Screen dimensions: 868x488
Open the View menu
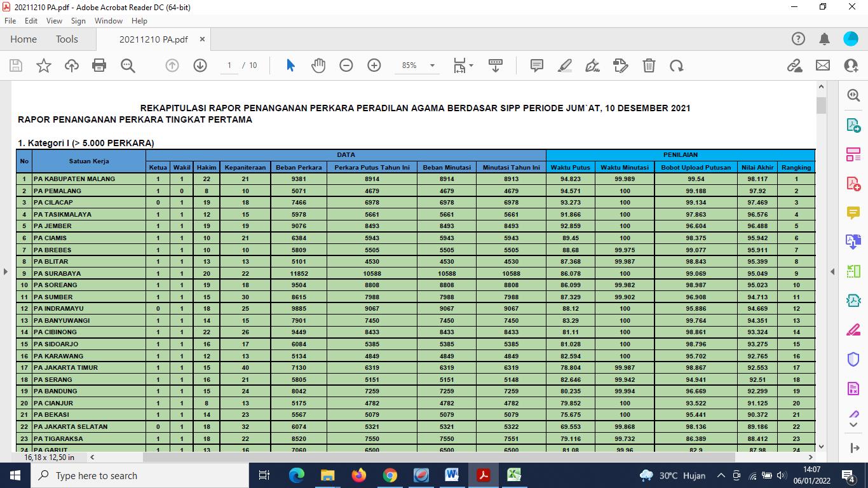pos(54,21)
